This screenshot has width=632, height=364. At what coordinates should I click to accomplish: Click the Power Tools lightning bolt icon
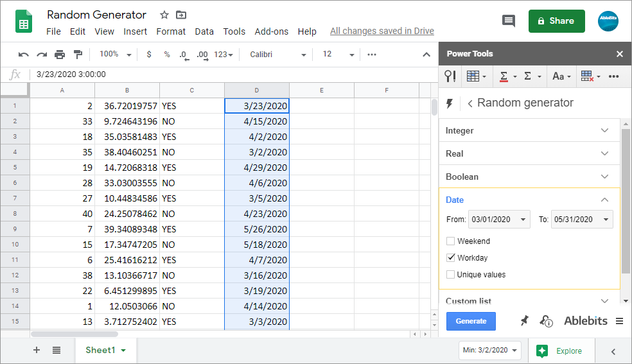[449, 103]
